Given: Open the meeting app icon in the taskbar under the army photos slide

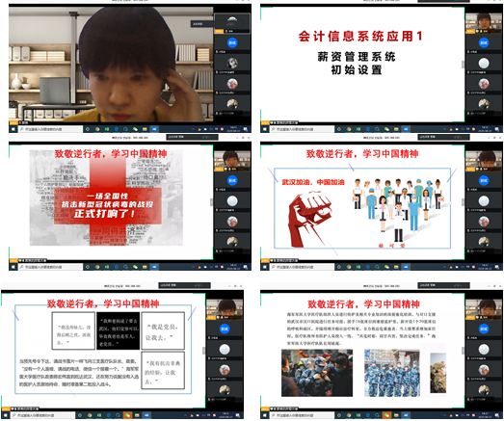Looking at the screenshot, I should pos(406,415).
